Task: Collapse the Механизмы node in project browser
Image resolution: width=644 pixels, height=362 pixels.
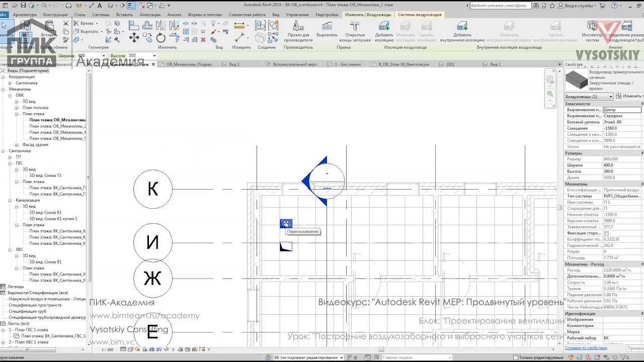Action: tap(3, 89)
